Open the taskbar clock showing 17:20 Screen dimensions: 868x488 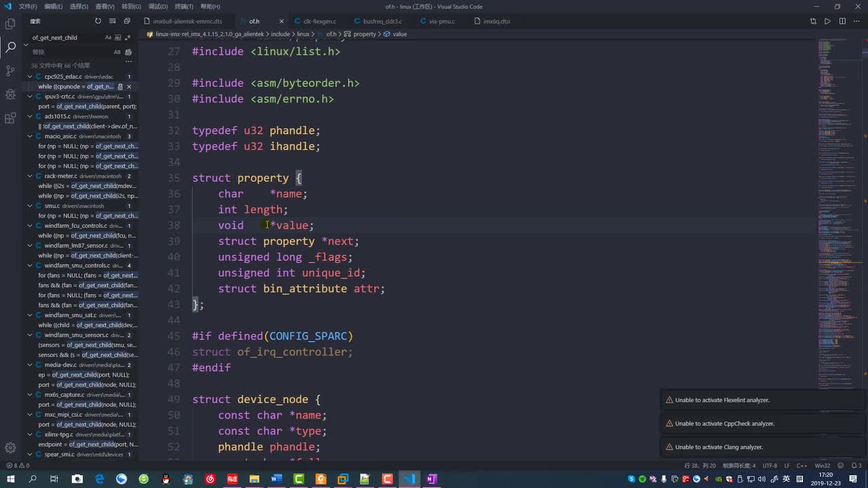pos(825,479)
